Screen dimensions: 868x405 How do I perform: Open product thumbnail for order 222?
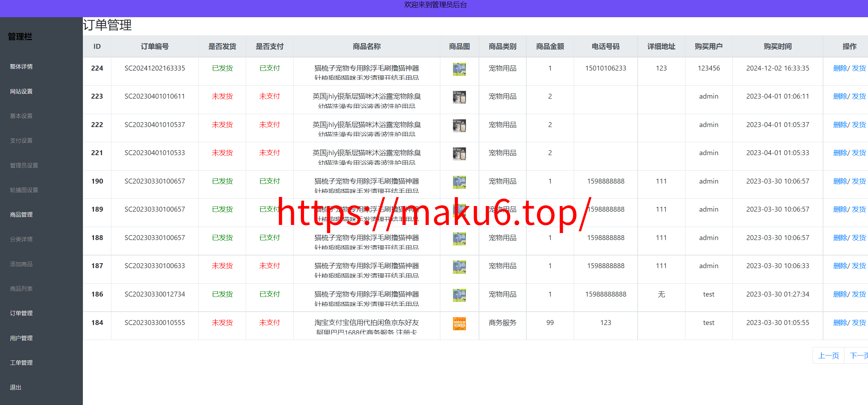tap(459, 126)
